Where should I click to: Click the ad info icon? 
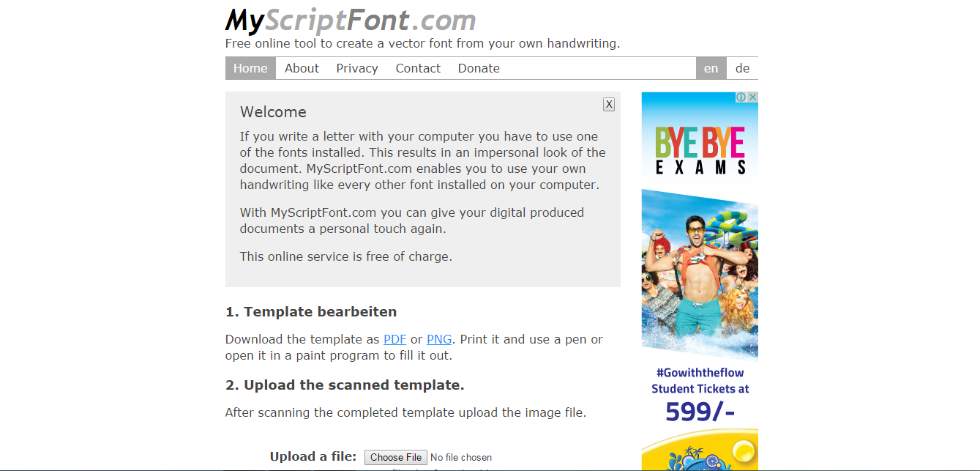[x=741, y=97]
